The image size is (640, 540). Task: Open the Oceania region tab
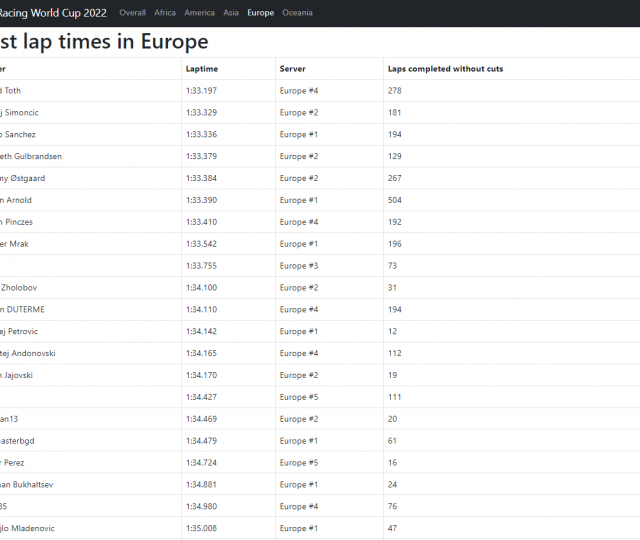click(297, 13)
